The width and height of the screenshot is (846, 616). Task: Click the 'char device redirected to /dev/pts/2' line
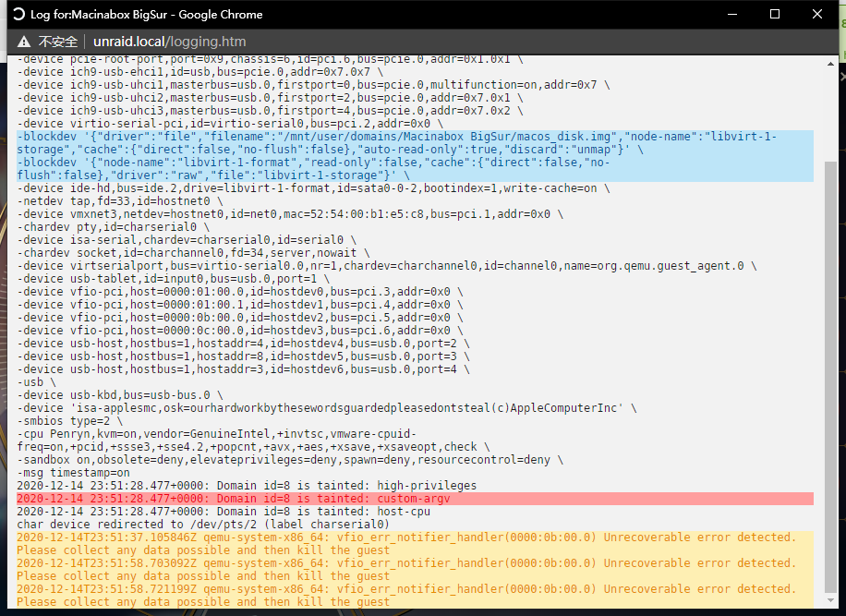point(203,525)
